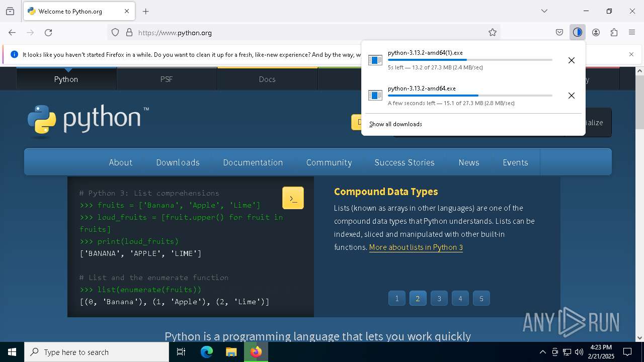Click the info icon in notification bar
This screenshot has height=362, width=644.
click(x=14, y=54)
